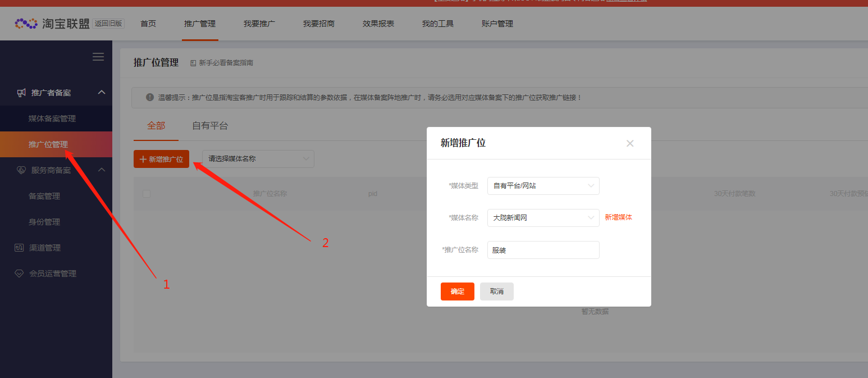Toggle the sidebar hamburger menu icon

pos(98,57)
